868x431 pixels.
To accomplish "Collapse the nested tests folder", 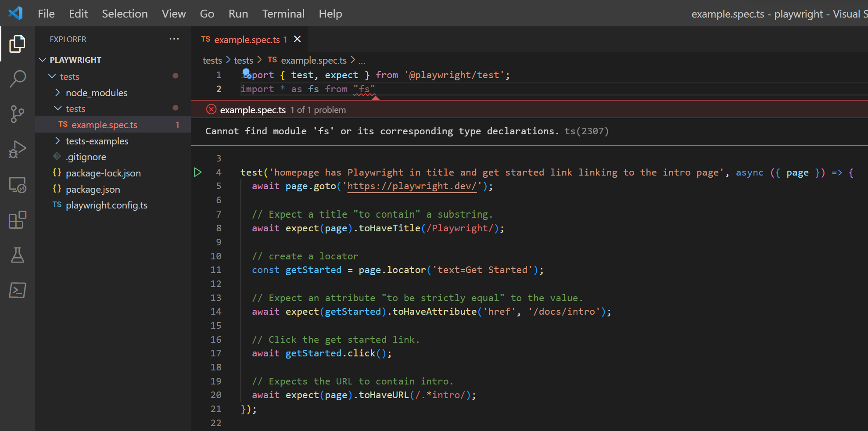I will click(57, 108).
